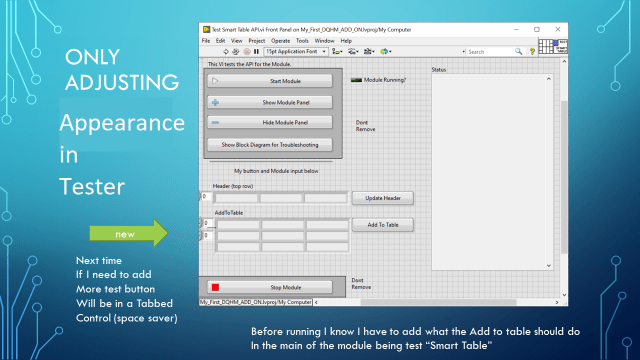Click the plus icon on Show Module Panel
Screen dimensions: 640x360
coord(215,102)
